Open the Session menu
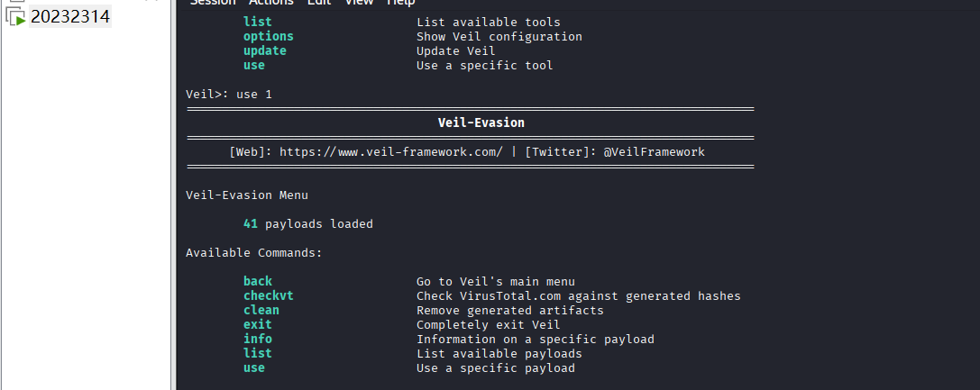Viewport: 980px width, 390px height. (213, 3)
